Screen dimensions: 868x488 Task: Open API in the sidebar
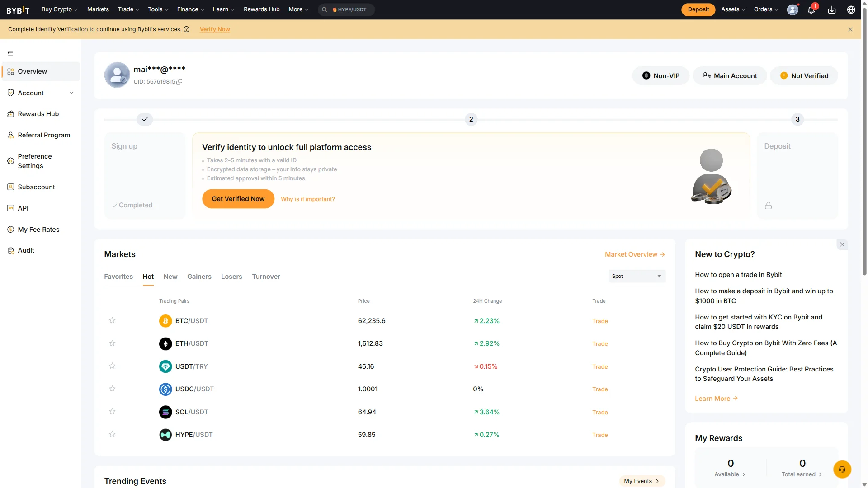tap(41, 208)
